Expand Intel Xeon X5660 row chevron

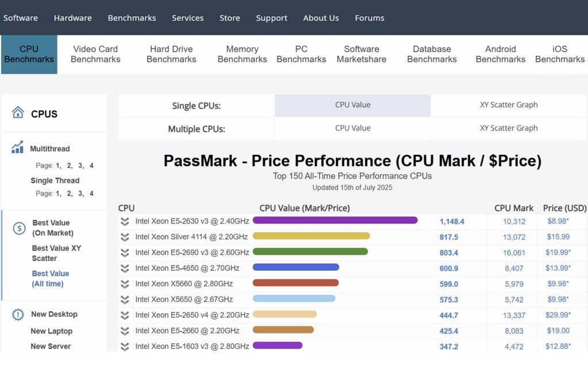[x=125, y=284]
